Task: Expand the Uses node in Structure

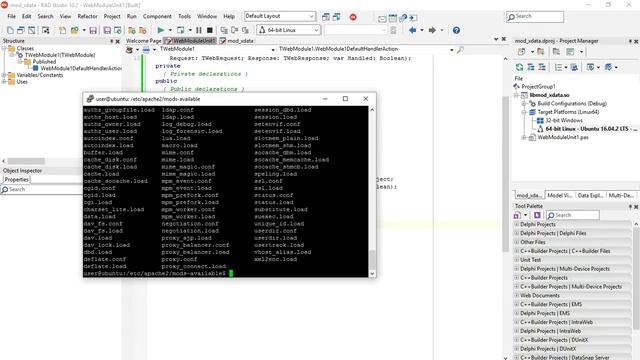Action: pyautogui.click(x=4, y=82)
